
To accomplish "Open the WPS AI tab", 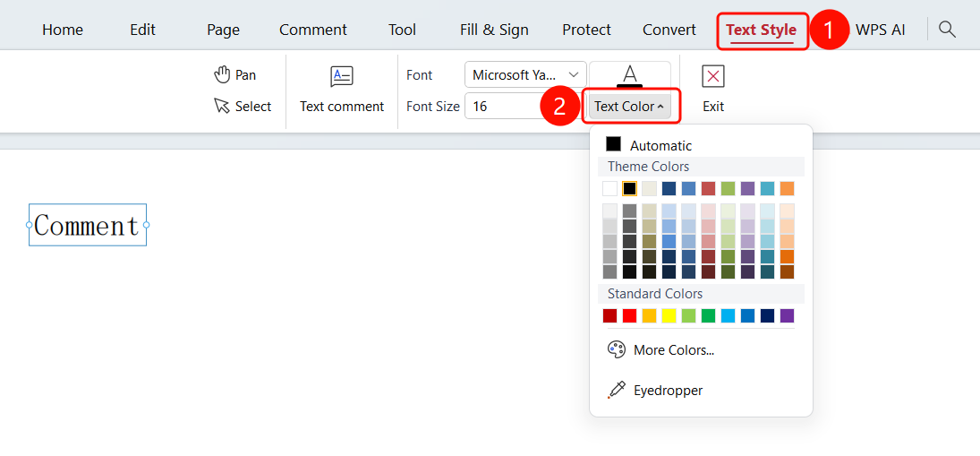I will coord(880,30).
